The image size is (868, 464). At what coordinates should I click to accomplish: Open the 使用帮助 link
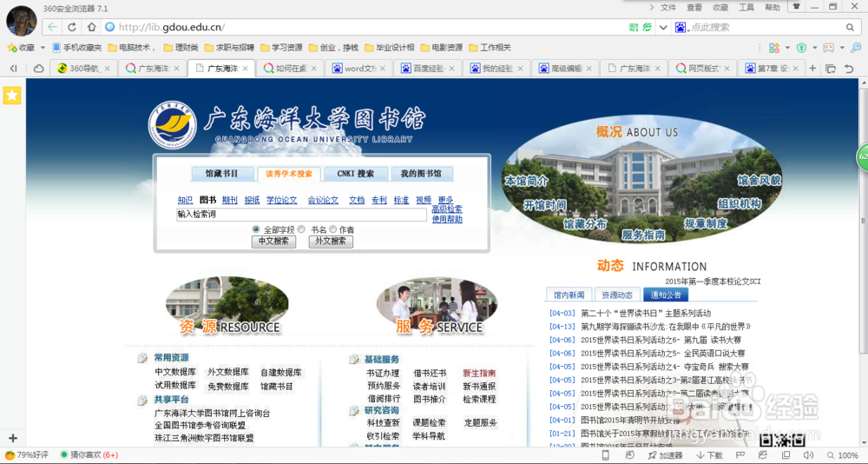[447, 220]
